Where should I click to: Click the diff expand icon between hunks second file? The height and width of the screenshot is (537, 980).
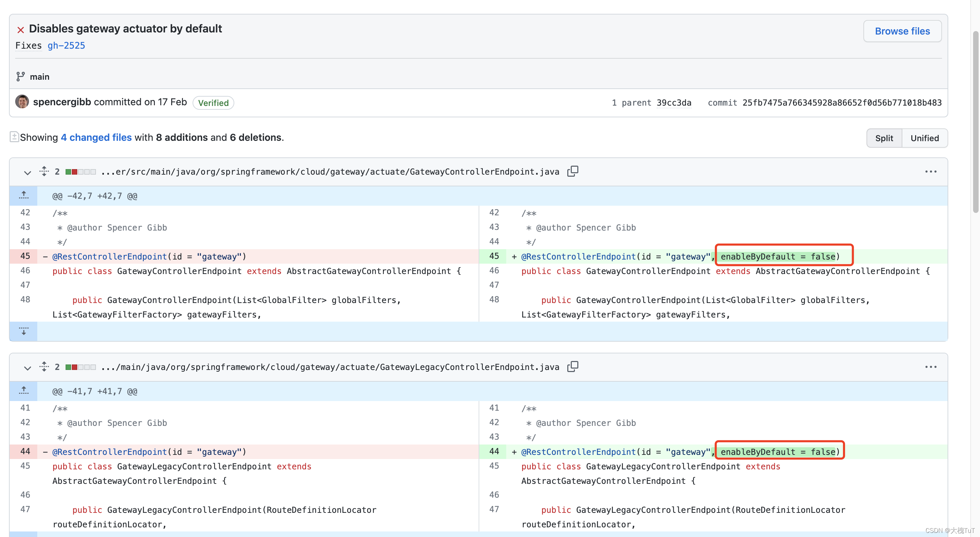click(x=23, y=390)
